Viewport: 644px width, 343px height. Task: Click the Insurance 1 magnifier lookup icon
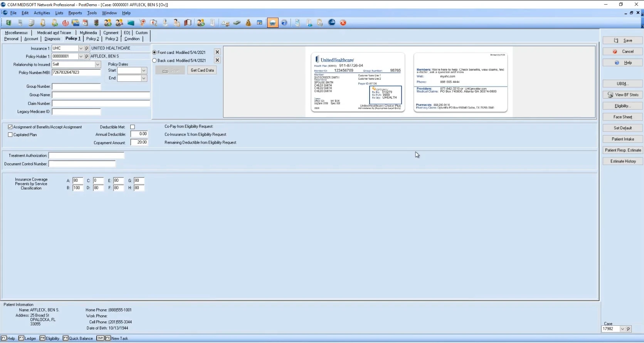point(87,49)
